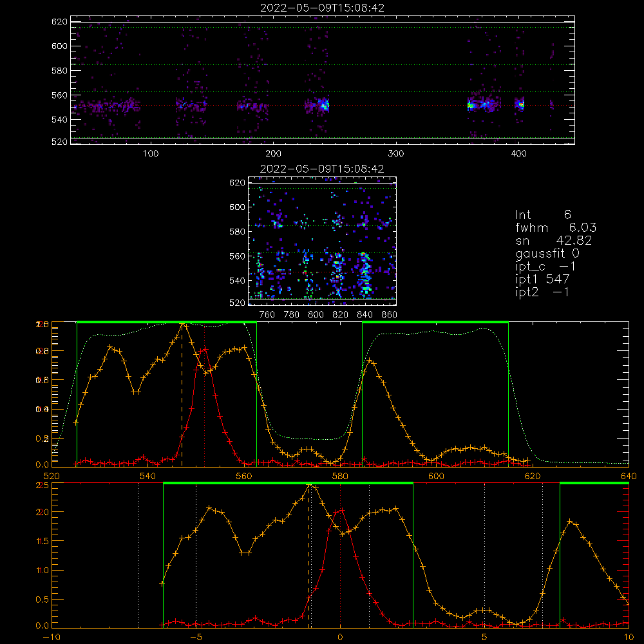Click the 'ipt2 -1' readout
This screenshot has width=644, height=644.
[542, 292]
